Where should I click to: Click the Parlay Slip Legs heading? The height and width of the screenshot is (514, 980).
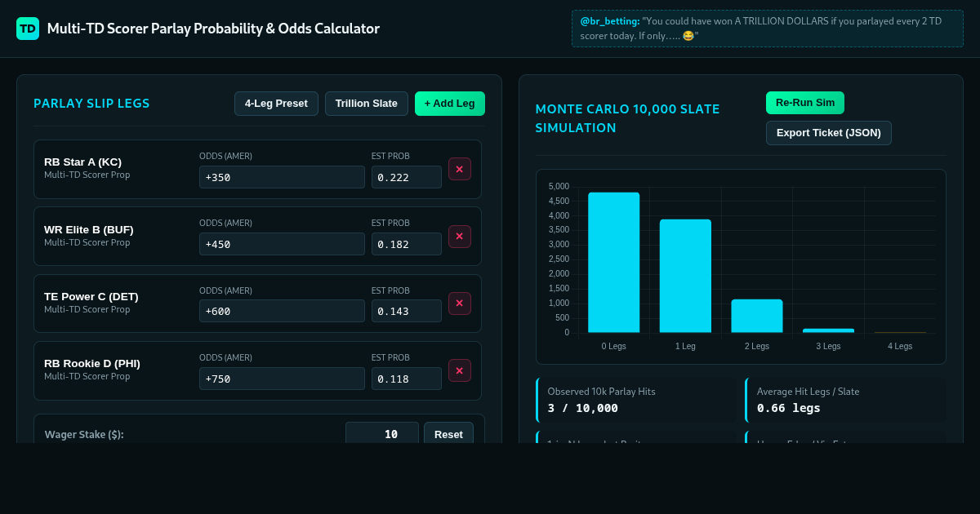point(91,104)
